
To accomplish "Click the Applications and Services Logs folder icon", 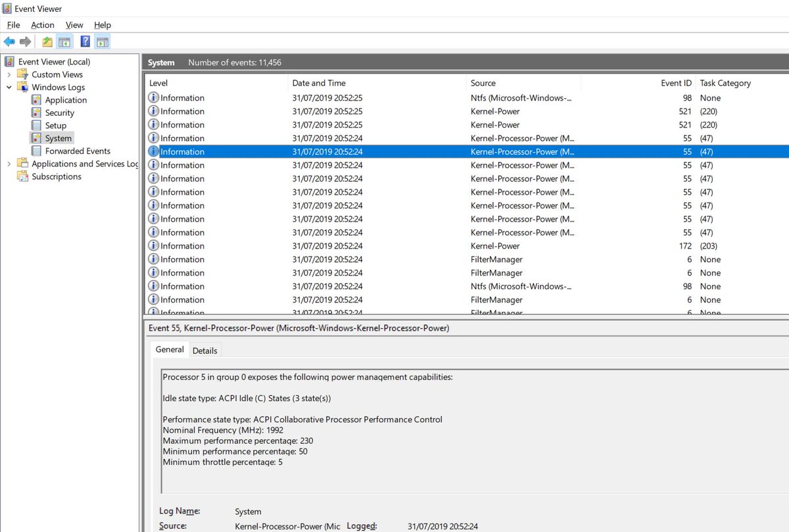I will pos(23,164).
